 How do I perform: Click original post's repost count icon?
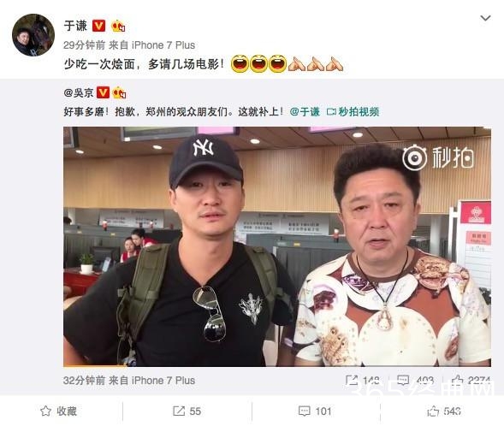point(352,381)
